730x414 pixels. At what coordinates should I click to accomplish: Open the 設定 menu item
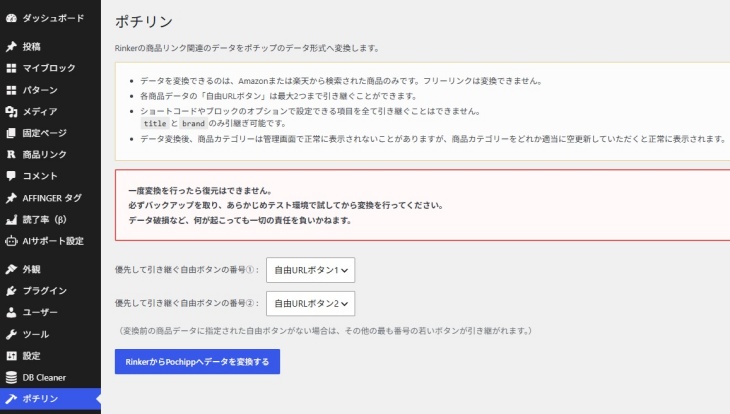click(50, 356)
